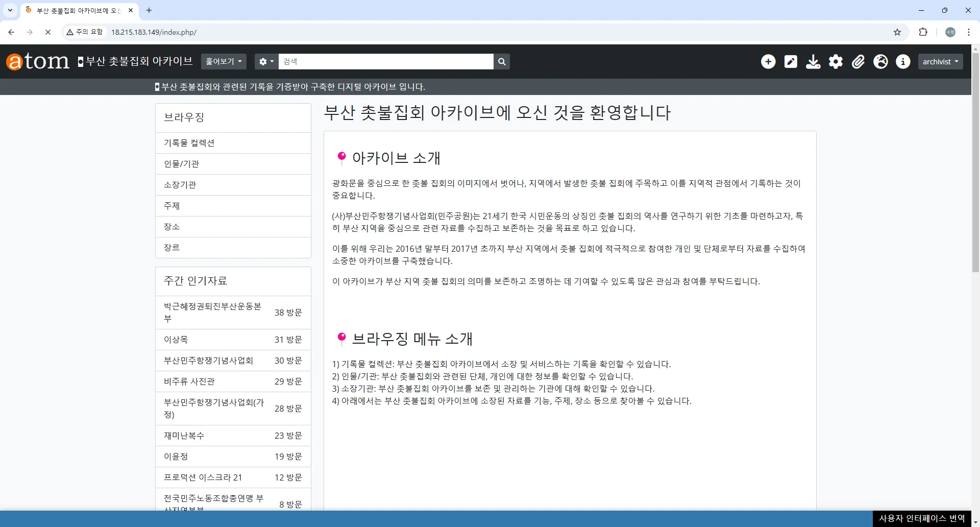Click the 31 방문 visit count
Image resolution: width=980 pixels, height=527 pixels.
coord(288,340)
